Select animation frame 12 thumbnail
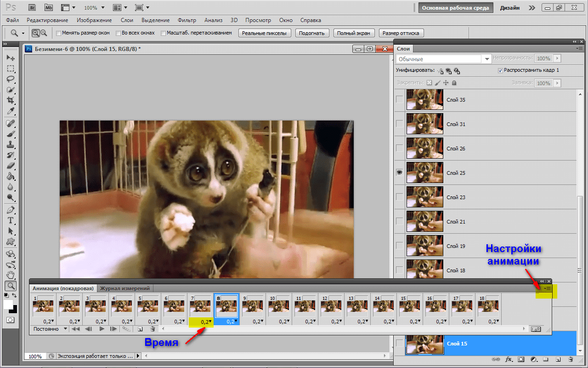The width and height of the screenshot is (588, 368). (x=331, y=306)
